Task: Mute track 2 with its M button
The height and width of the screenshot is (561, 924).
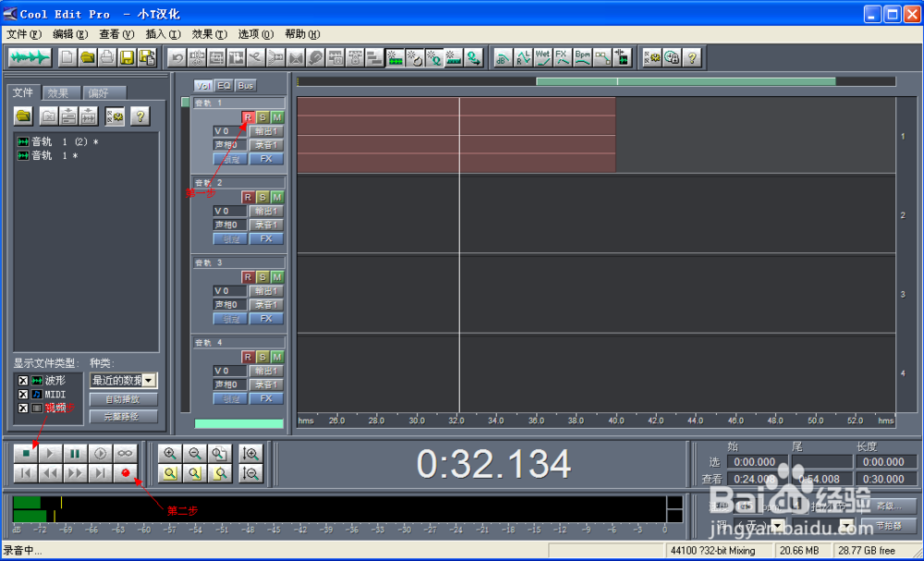Action: point(276,197)
